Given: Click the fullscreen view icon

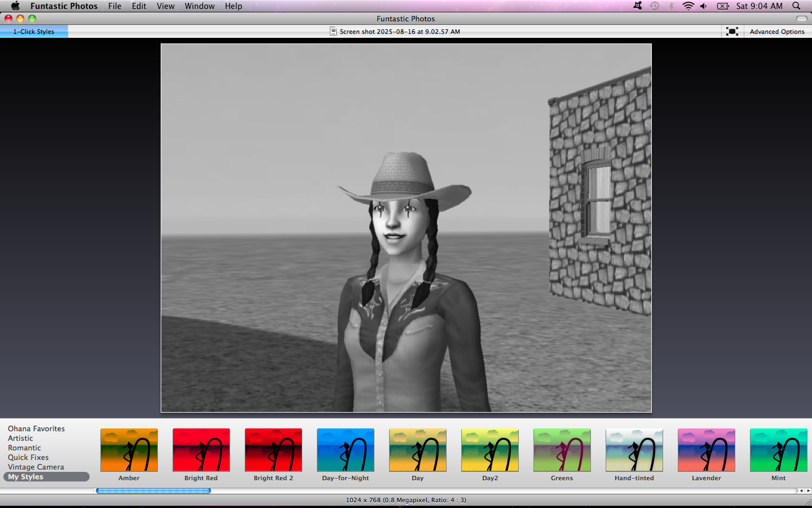Looking at the screenshot, I should (x=732, y=32).
